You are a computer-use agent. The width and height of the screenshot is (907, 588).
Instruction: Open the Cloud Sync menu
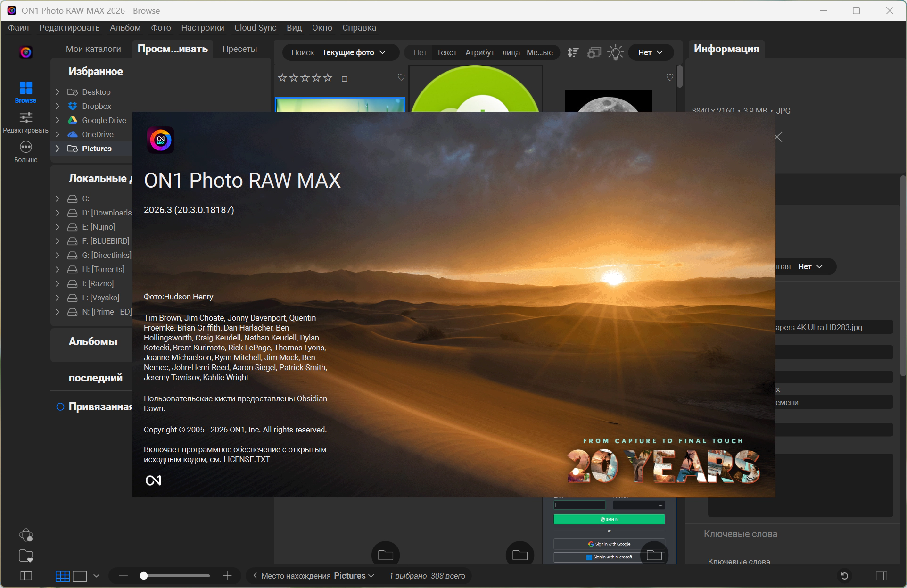pyautogui.click(x=255, y=28)
